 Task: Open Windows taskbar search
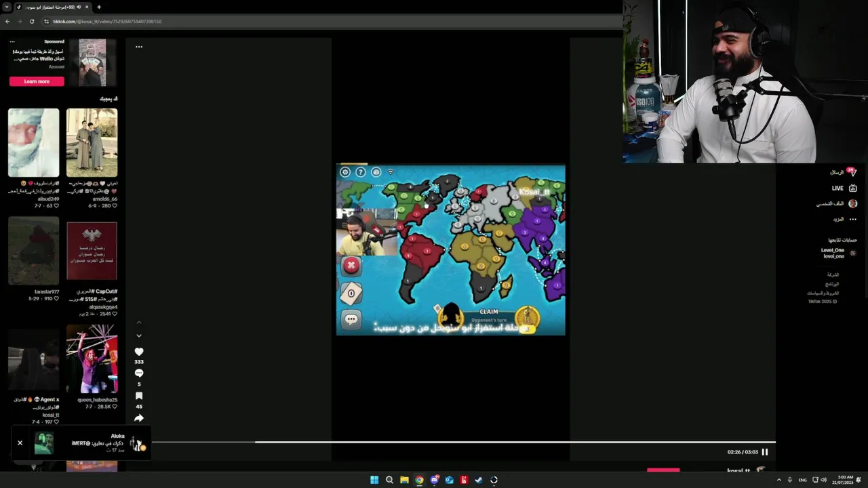(389, 480)
